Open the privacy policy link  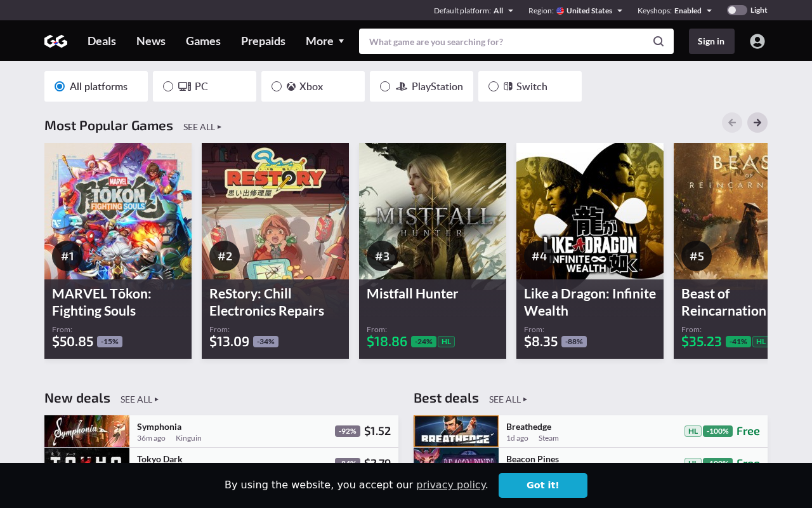point(450,485)
